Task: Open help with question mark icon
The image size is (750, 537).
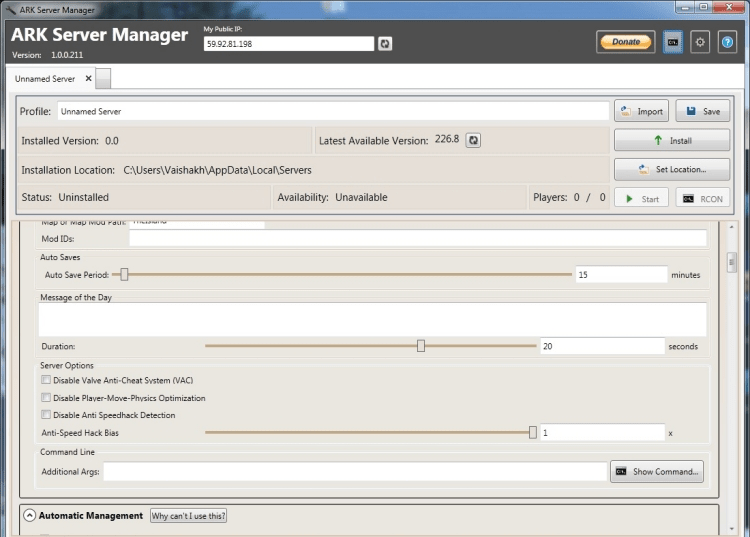Action: 727,42
